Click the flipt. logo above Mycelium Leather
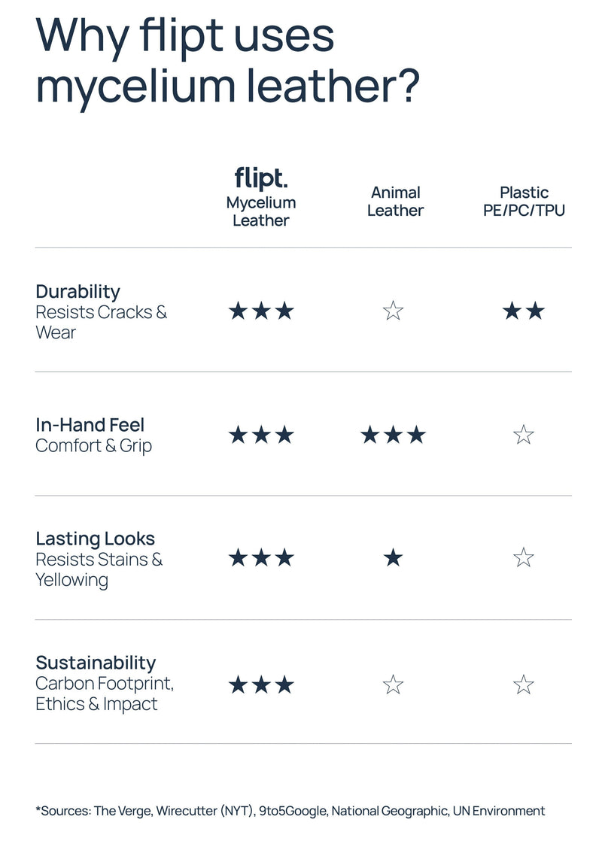The height and width of the screenshot is (868, 602). coord(260,180)
